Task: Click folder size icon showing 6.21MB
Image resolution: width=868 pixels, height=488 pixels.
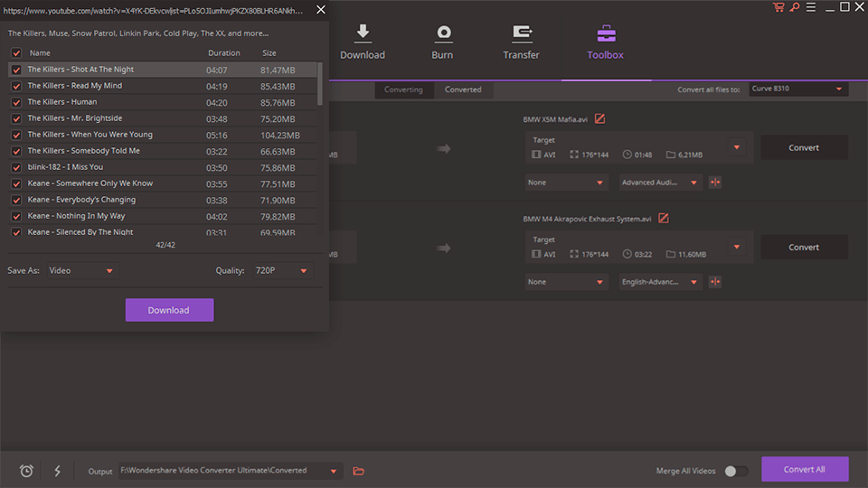Action: point(670,155)
